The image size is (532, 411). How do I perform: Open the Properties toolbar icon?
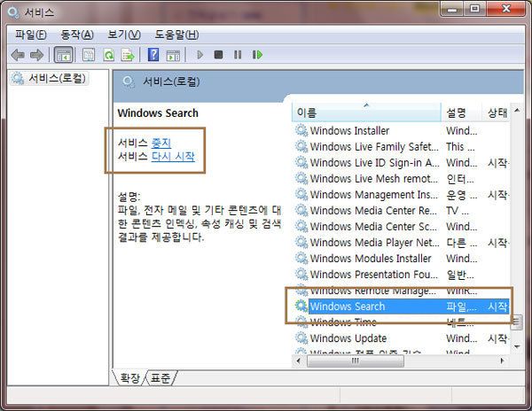coord(89,55)
